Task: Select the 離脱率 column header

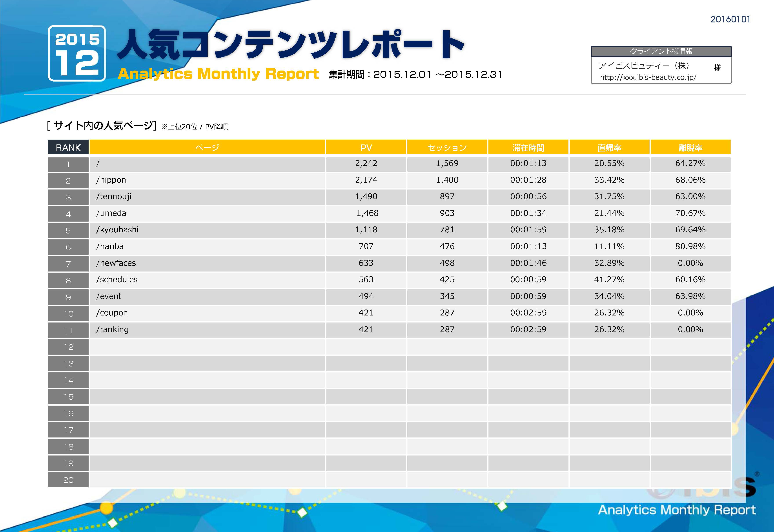Action: coord(691,147)
